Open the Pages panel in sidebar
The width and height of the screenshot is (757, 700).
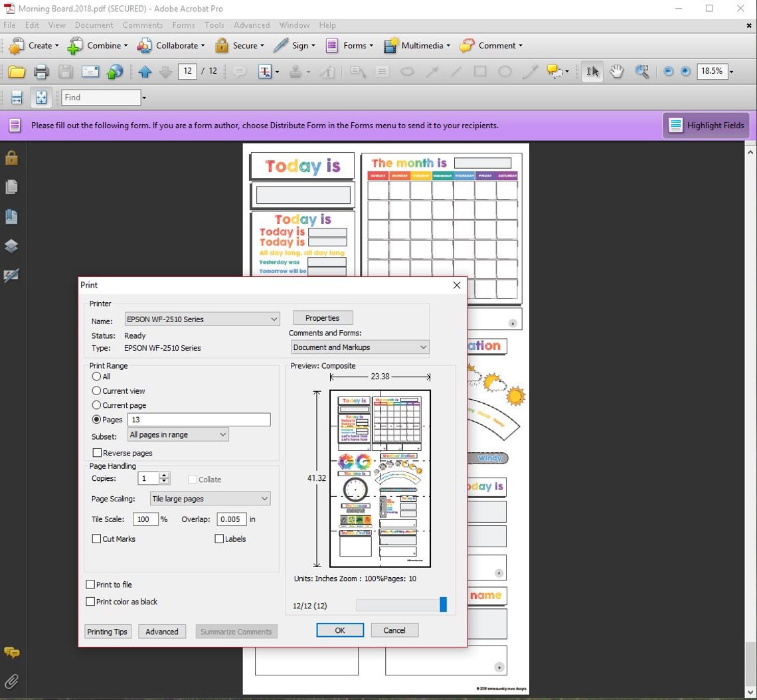pyautogui.click(x=11, y=187)
